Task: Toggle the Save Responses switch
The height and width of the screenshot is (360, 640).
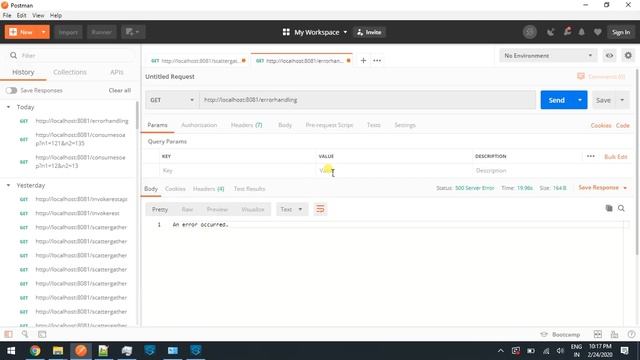Action: click(x=11, y=90)
